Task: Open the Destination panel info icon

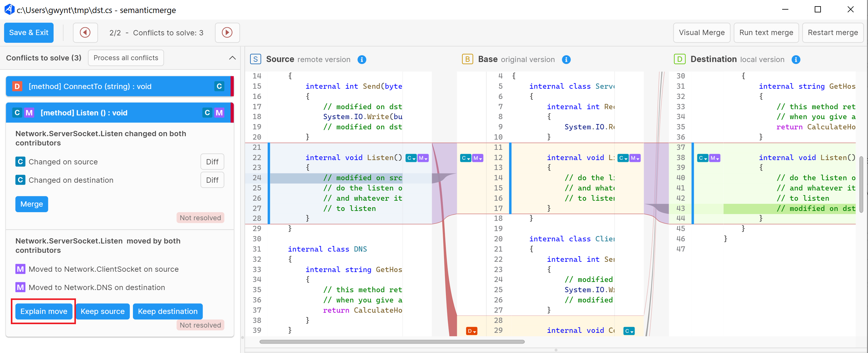Action: tap(796, 59)
